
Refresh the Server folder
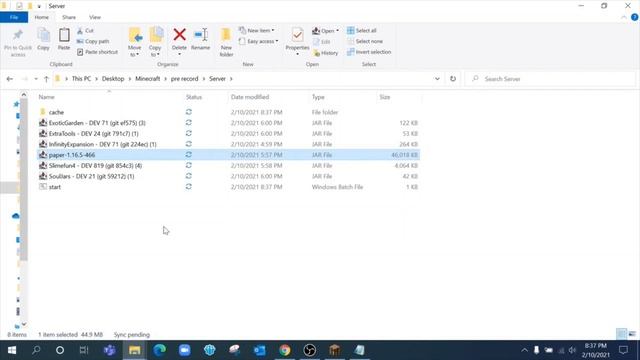[x=453, y=79]
